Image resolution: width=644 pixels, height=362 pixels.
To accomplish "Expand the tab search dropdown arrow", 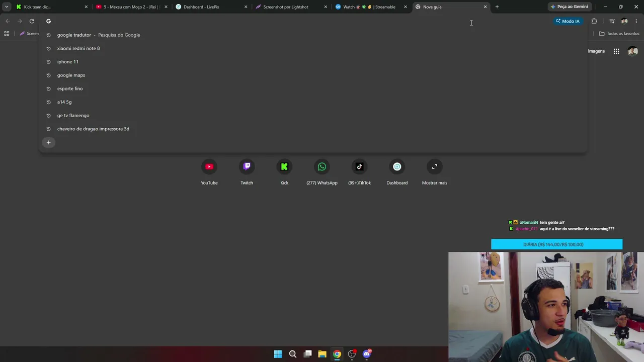I will 7,7.
